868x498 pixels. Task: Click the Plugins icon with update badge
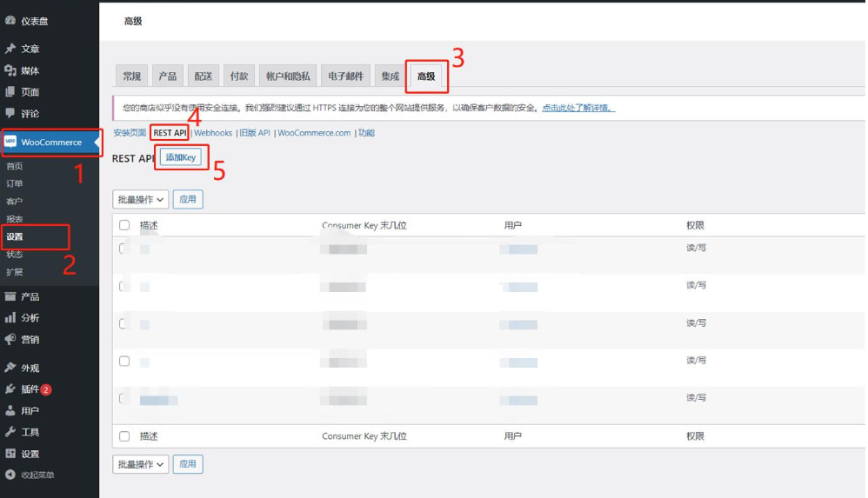[10, 389]
